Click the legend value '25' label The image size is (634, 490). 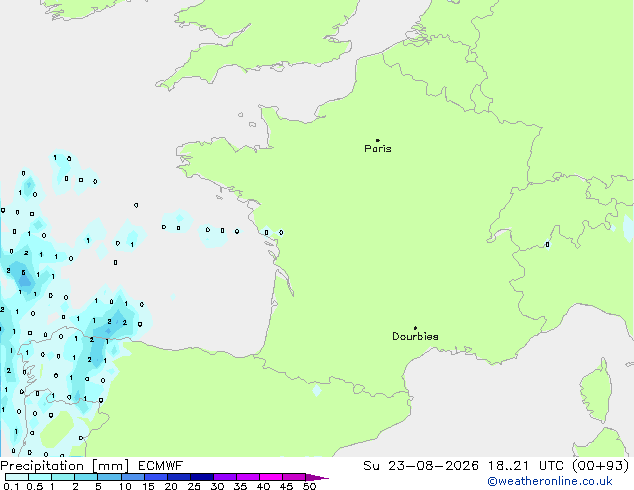coord(194,486)
